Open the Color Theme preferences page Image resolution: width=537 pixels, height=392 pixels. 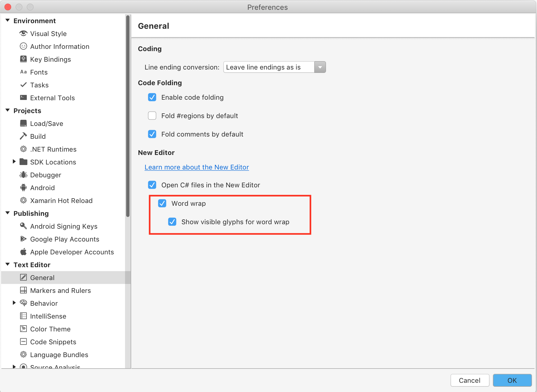tap(50, 329)
